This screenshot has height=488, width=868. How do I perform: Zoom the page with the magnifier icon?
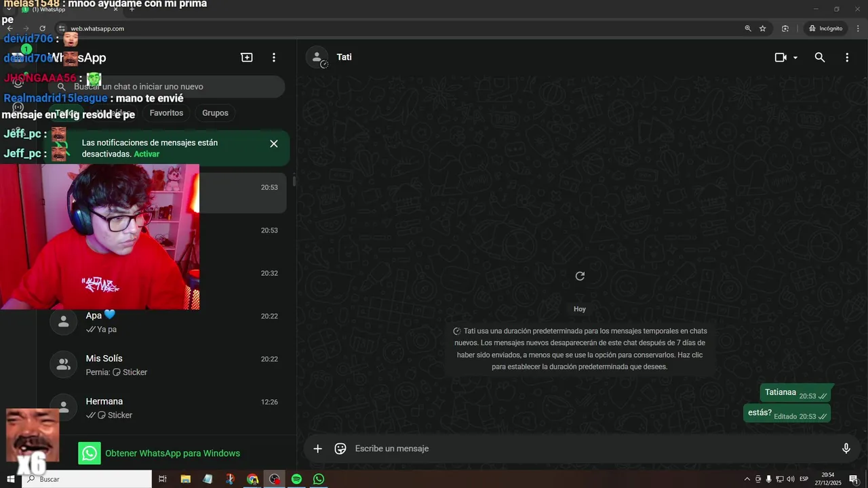click(x=748, y=28)
